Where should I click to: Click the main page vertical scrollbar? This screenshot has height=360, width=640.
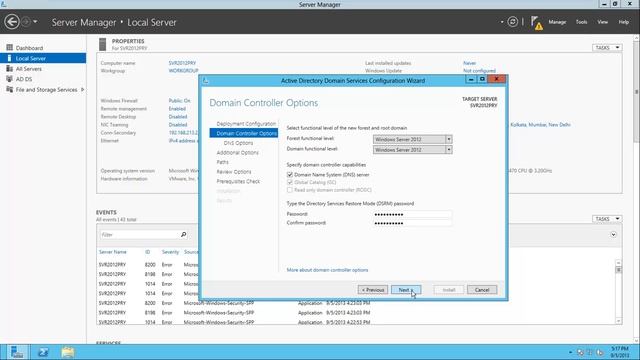pos(636,188)
